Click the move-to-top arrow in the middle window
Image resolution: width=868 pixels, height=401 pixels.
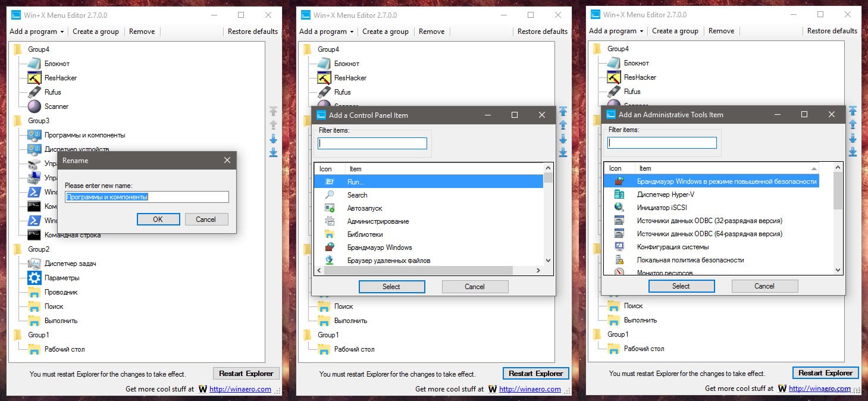click(x=563, y=111)
